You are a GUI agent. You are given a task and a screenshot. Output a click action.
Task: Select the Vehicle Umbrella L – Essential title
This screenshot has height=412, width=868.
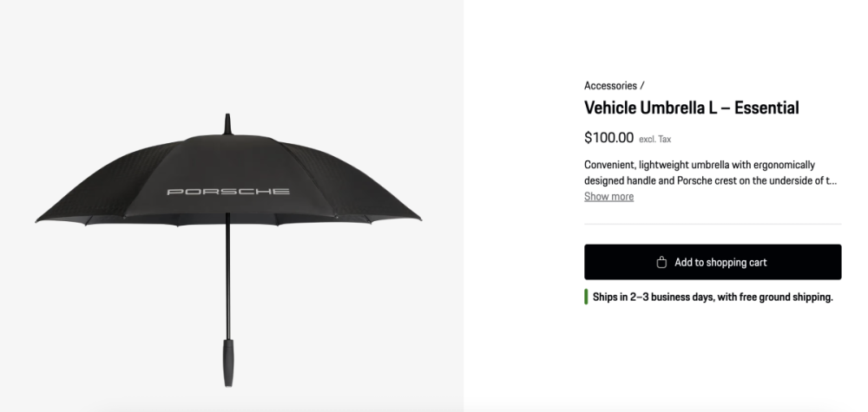(691, 108)
